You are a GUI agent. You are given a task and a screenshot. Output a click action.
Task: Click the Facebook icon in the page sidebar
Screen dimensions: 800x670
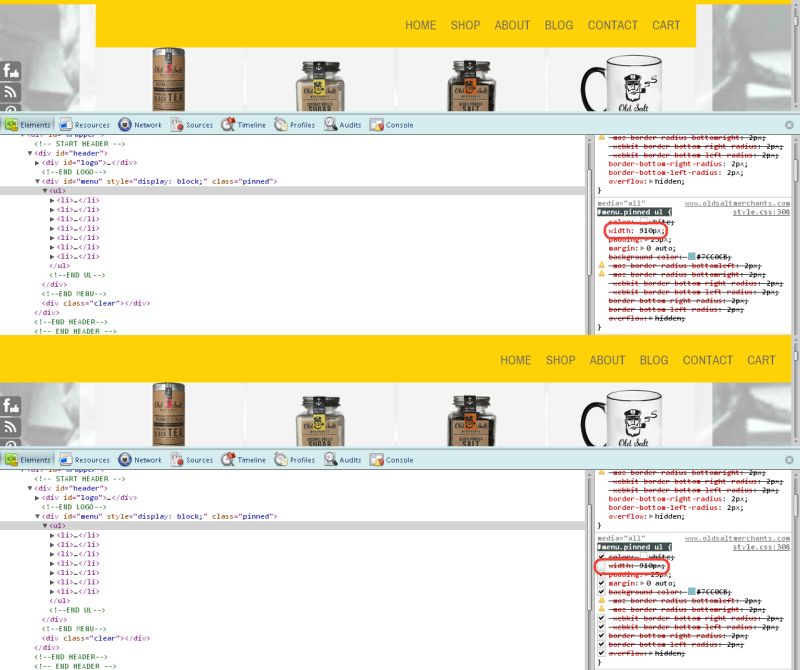(10, 70)
